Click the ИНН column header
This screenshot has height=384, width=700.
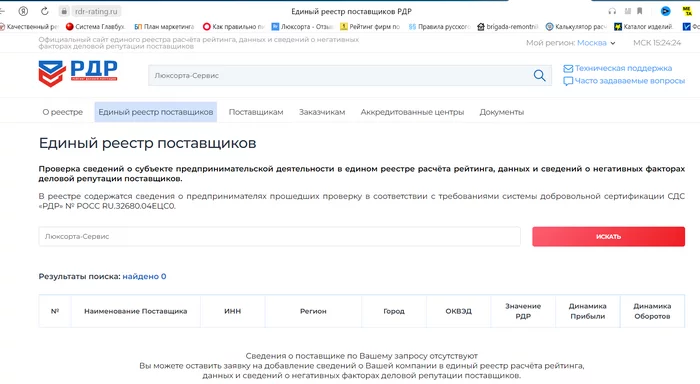tap(233, 311)
